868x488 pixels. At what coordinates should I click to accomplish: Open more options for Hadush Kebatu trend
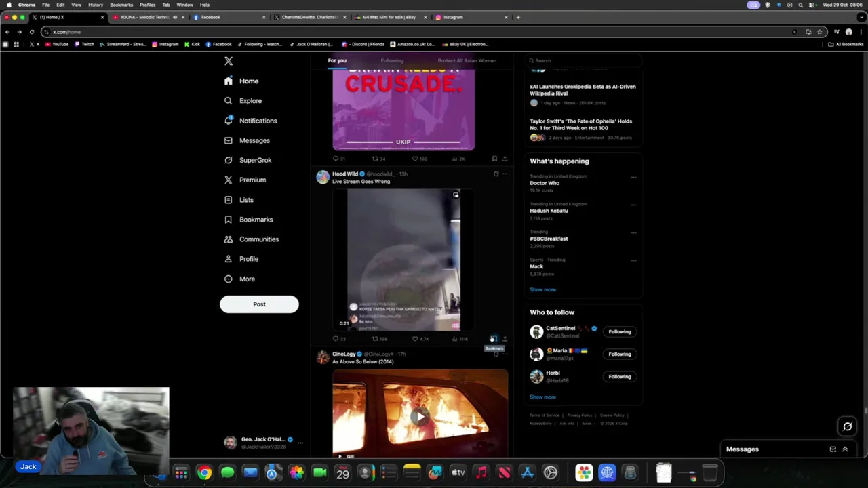click(633, 205)
